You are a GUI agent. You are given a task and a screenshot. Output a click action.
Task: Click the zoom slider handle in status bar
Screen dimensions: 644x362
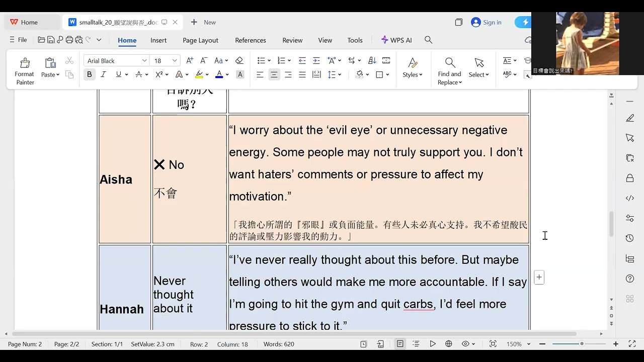[582, 344]
